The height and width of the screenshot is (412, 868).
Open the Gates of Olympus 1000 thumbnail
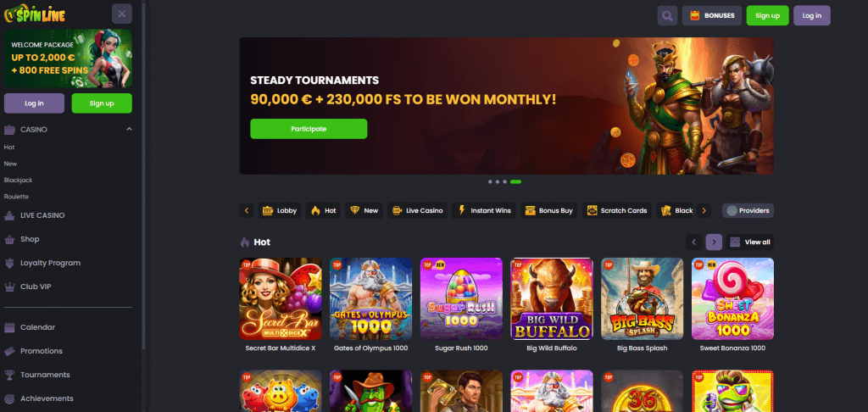pos(371,298)
